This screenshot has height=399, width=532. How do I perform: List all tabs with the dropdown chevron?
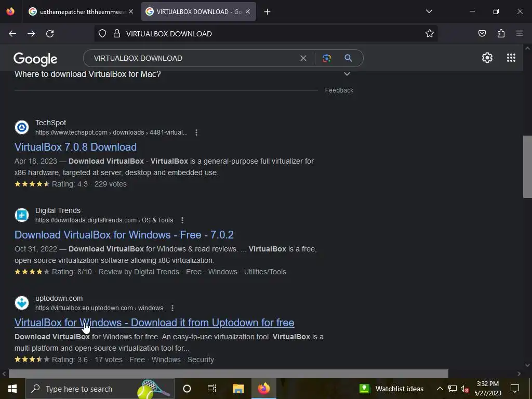point(429,11)
